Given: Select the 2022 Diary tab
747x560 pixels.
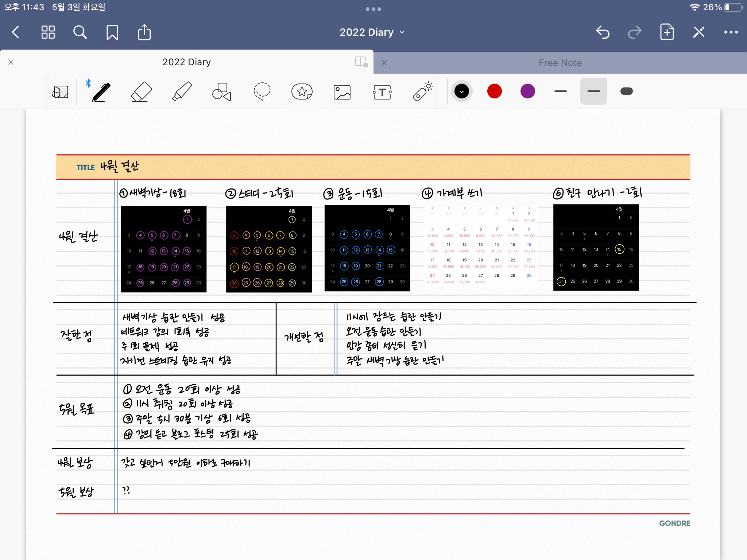Looking at the screenshot, I should coord(186,62).
